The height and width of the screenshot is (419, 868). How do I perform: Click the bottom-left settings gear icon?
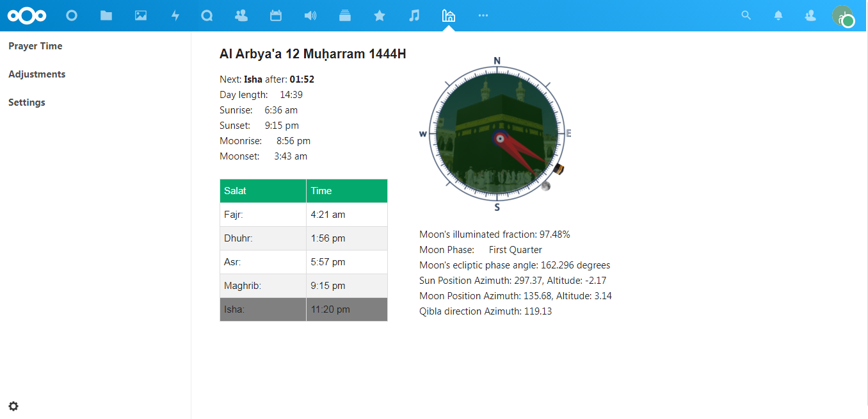point(13,406)
